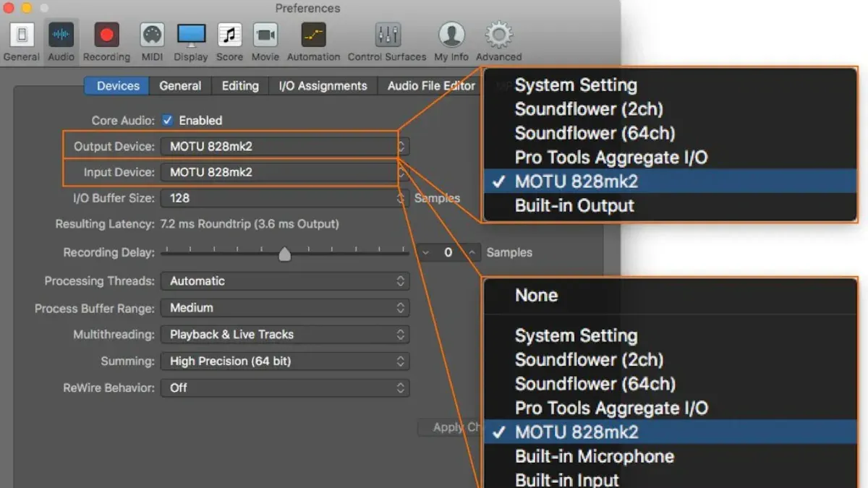
Task: Choose MOTU 828mk2 in input device menu
Action: pos(670,432)
